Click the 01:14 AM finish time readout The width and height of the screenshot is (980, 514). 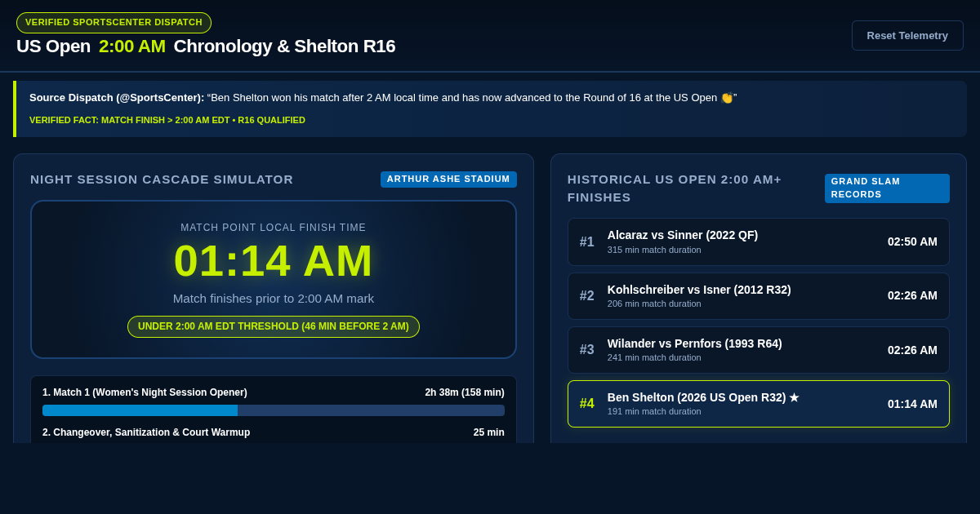point(274,261)
